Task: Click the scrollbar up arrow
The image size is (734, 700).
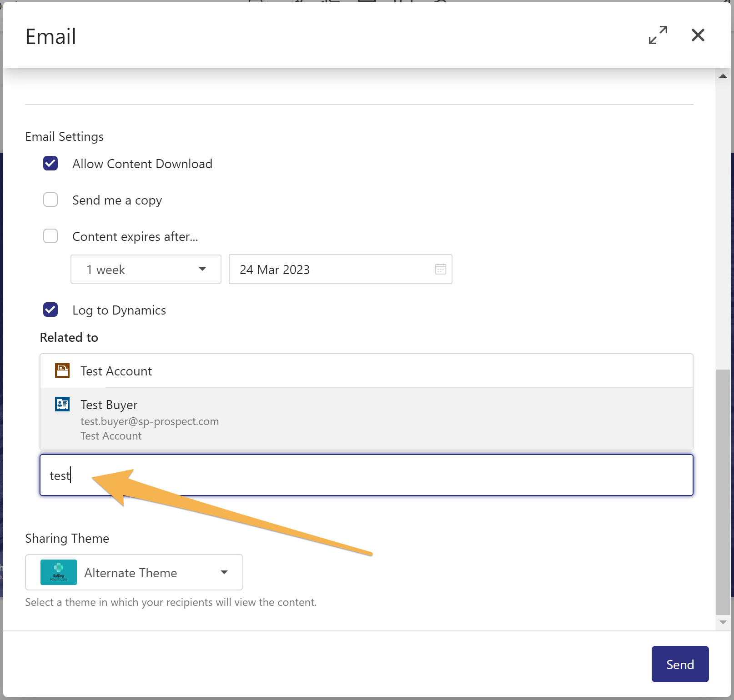Action: [723, 76]
